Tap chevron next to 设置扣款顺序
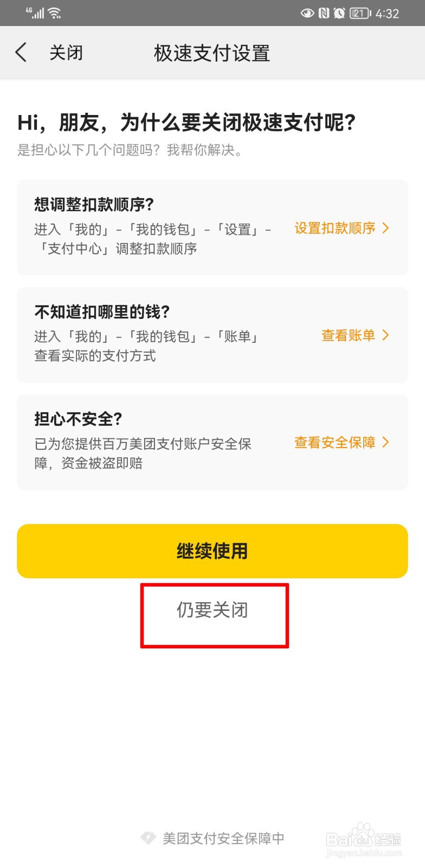 (x=386, y=228)
